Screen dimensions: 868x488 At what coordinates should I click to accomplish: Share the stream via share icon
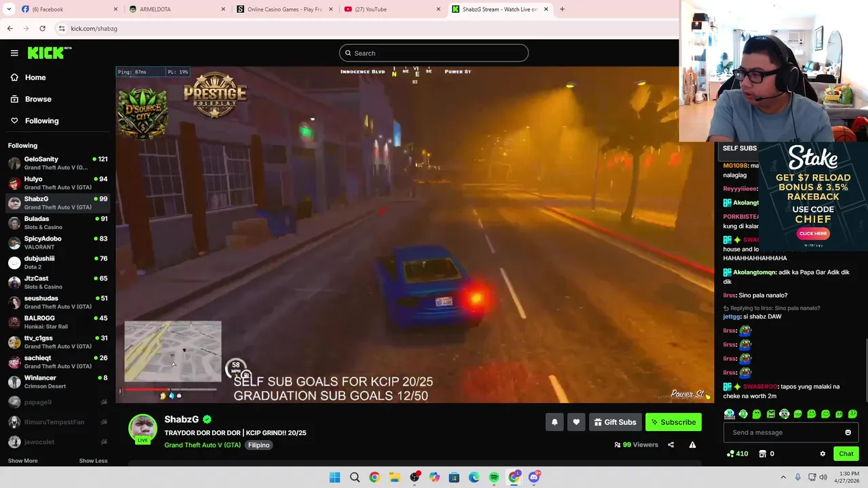coord(671,445)
